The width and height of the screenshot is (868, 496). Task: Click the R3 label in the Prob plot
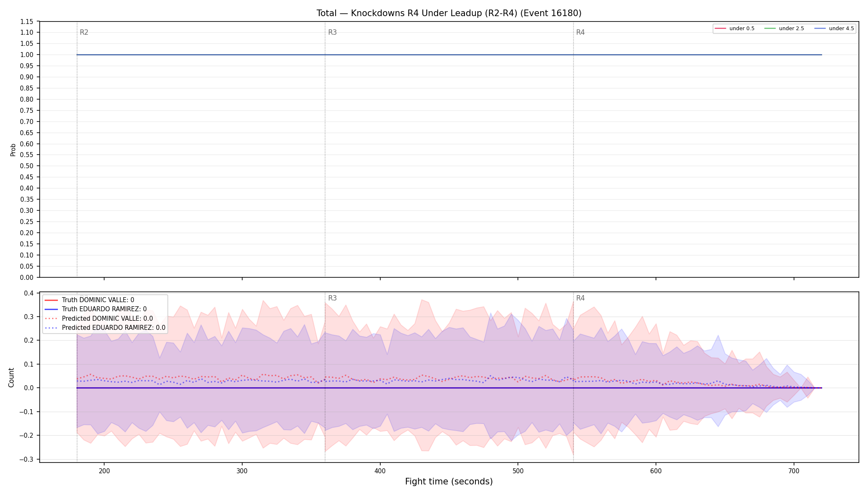pyautogui.click(x=332, y=32)
